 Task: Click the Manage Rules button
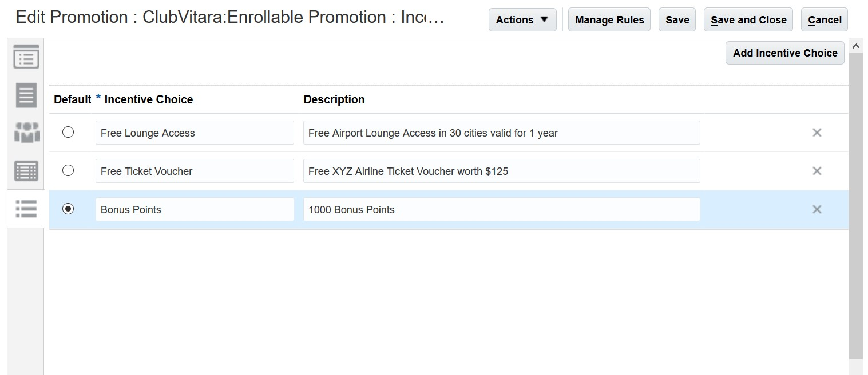pos(609,20)
